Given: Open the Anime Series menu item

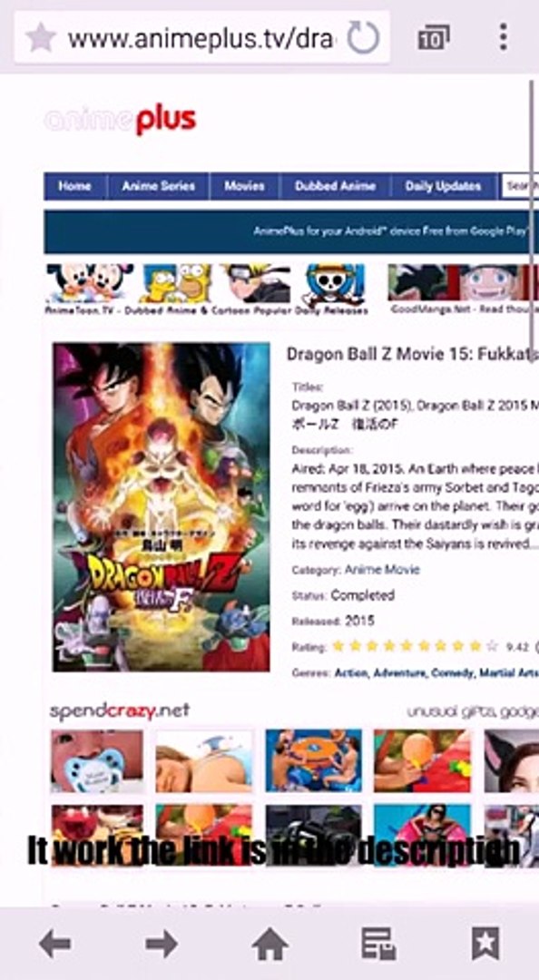Looking at the screenshot, I should click(158, 186).
